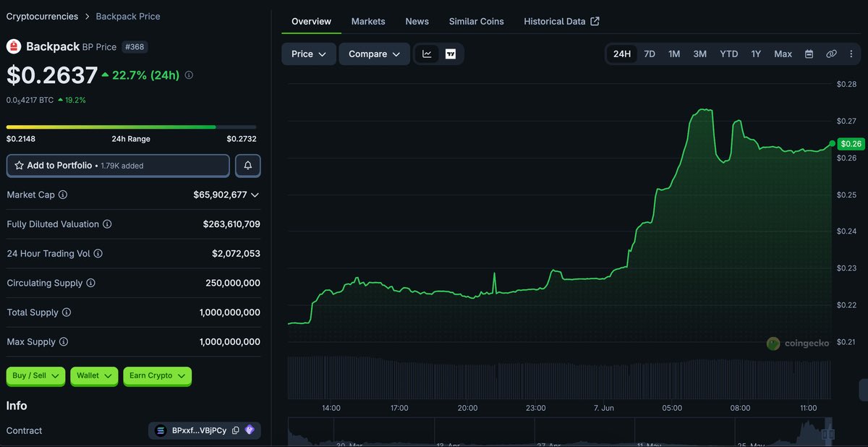Select the 3M time range
Viewport: 868px width, 447px height.
coord(700,54)
